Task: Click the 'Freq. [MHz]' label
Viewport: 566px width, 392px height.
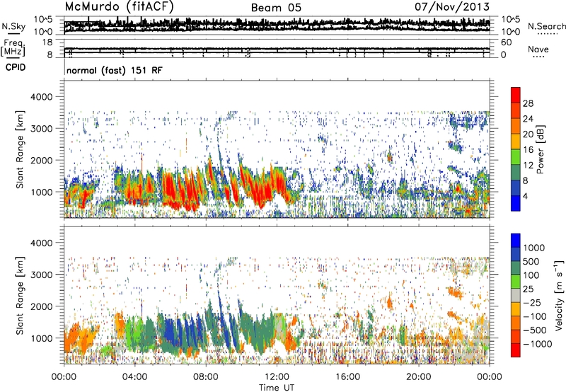Action: click(x=13, y=47)
